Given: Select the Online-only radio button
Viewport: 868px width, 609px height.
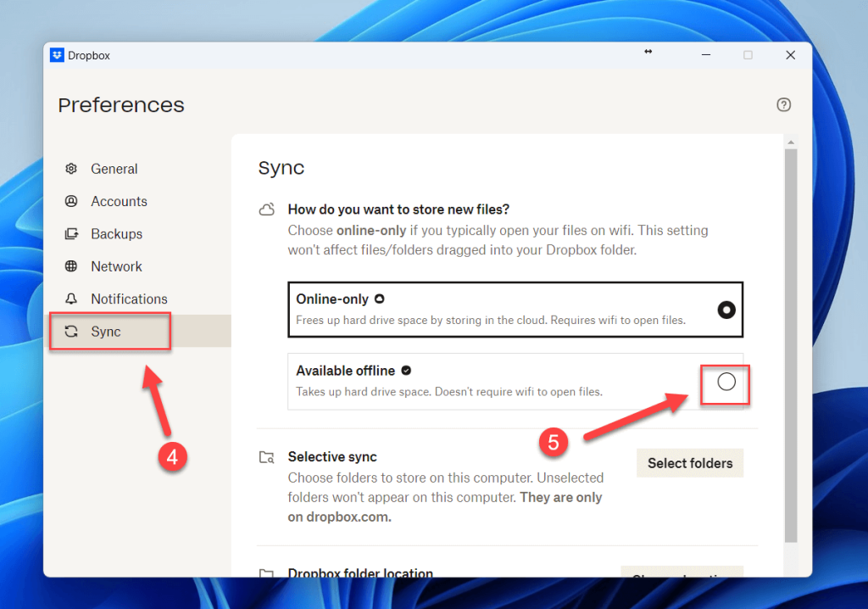Looking at the screenshot, I should 726,310.
